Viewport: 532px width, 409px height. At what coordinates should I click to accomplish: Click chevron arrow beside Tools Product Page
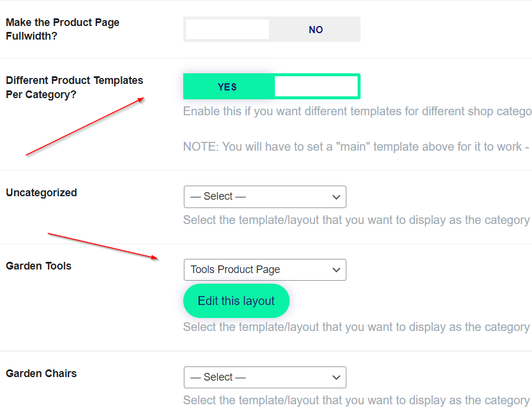(x=336, y=270)
